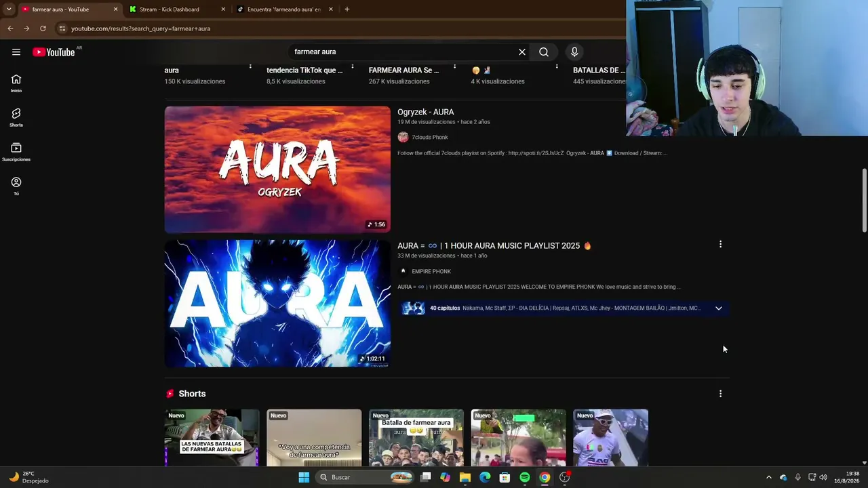
Task: Go to the YouTube home logo
Action: 54,52
